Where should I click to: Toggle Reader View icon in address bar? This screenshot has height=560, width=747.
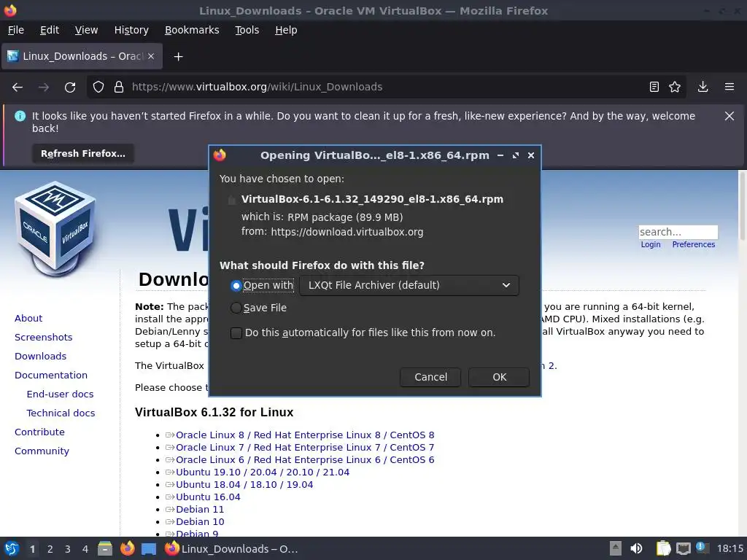[654, 87]
